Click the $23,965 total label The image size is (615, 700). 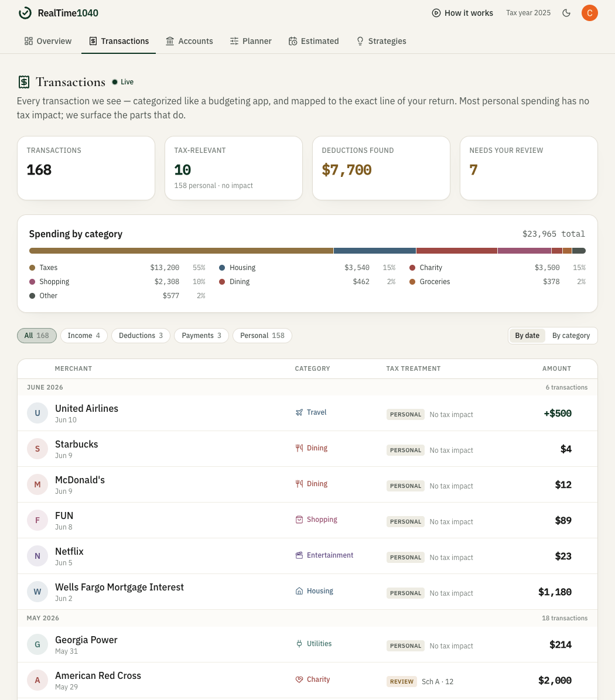(x=553, y=234)
